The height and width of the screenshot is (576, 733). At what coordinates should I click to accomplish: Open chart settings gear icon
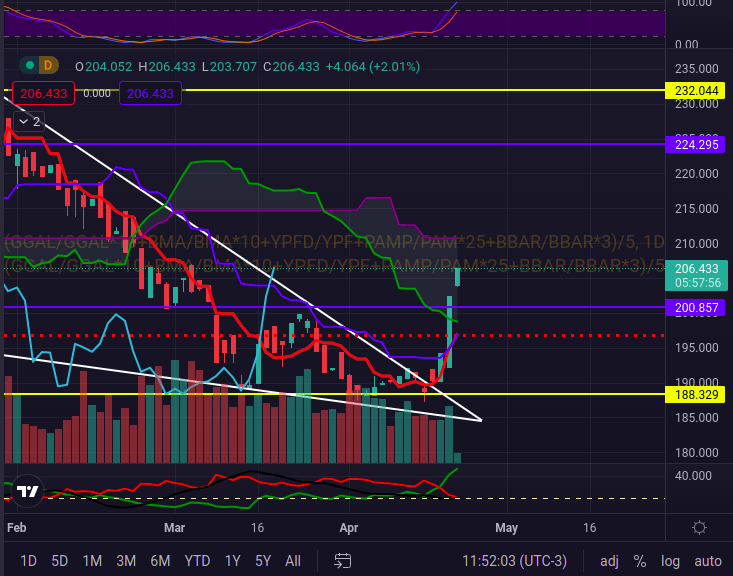click(700, 528)
